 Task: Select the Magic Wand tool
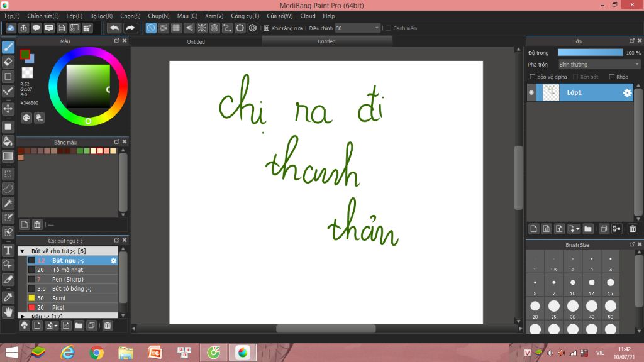[8, 203]
